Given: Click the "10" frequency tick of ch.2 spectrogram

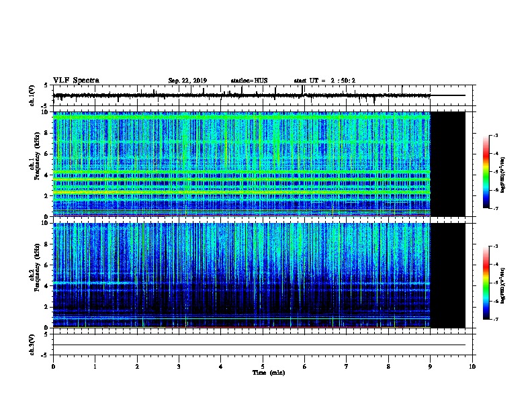Looking at the screenshot, I should [x=44, y=223].
